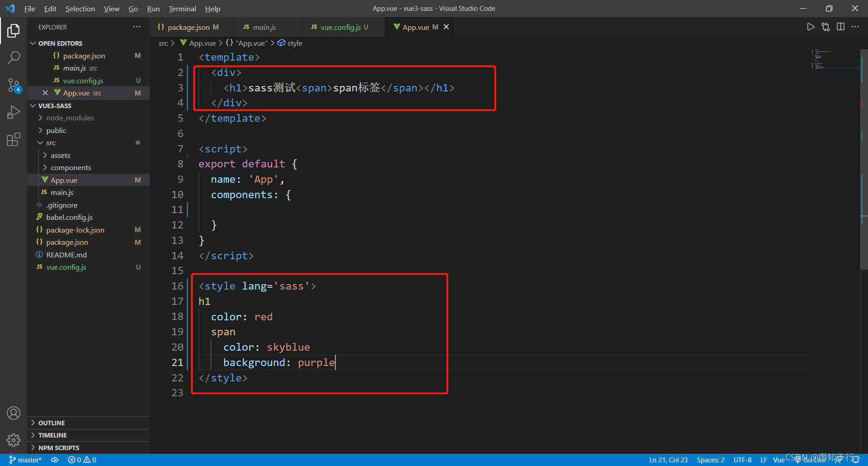868x466 pixels.
Task: Click the master branch indicator
Action: [25, 460]
